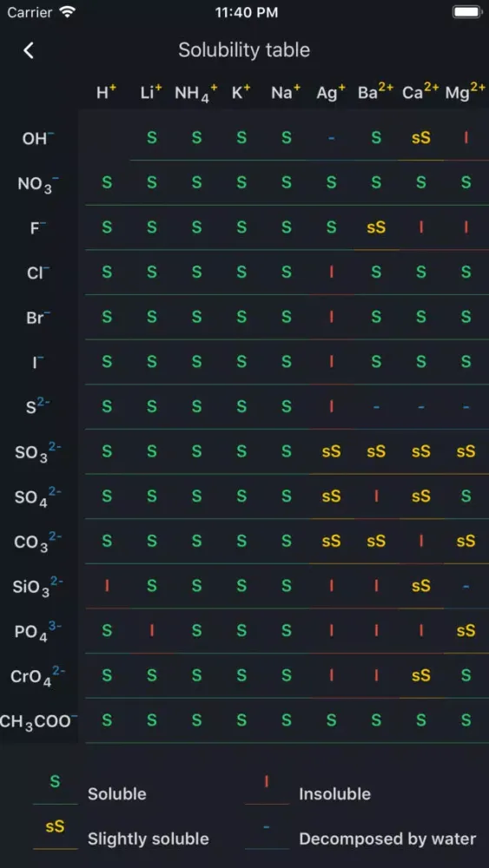Select the SO3 2- row label
The image size is (489, 868).
(x=37, y=453)
